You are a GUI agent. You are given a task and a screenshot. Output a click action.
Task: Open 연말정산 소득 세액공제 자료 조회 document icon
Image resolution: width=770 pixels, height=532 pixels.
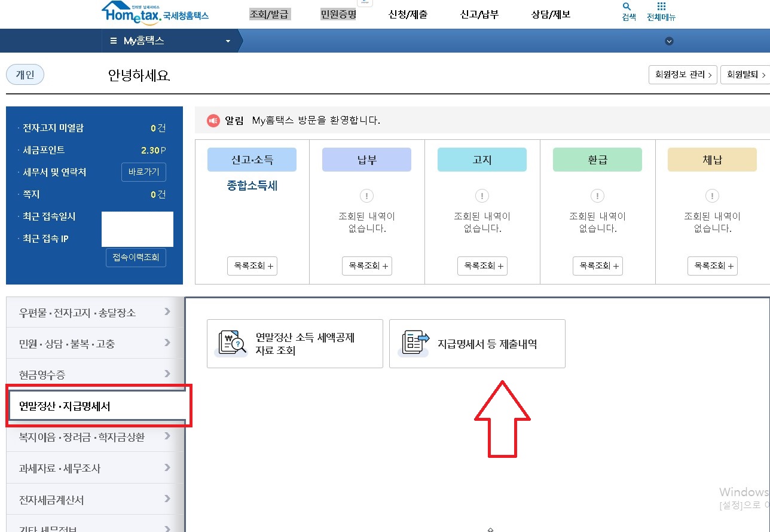point(231,343)
